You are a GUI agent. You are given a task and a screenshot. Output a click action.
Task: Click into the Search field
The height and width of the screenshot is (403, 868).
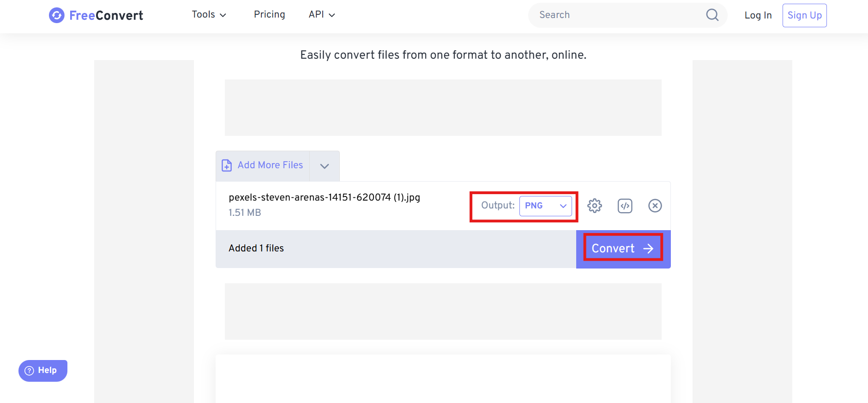(x=619, y=15)
